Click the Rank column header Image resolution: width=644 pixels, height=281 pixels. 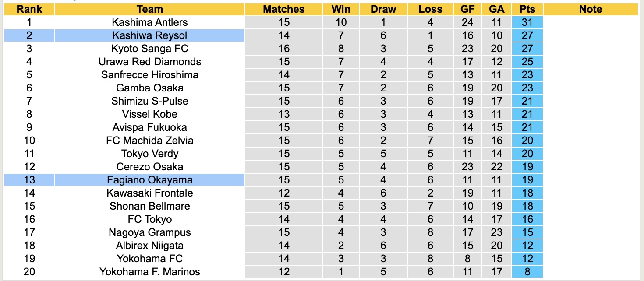29,9
